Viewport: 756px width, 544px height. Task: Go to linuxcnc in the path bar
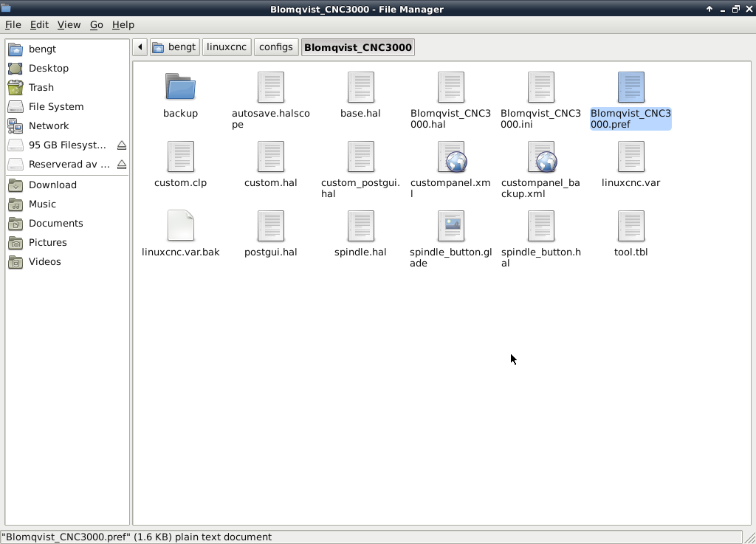coord(227,47)
